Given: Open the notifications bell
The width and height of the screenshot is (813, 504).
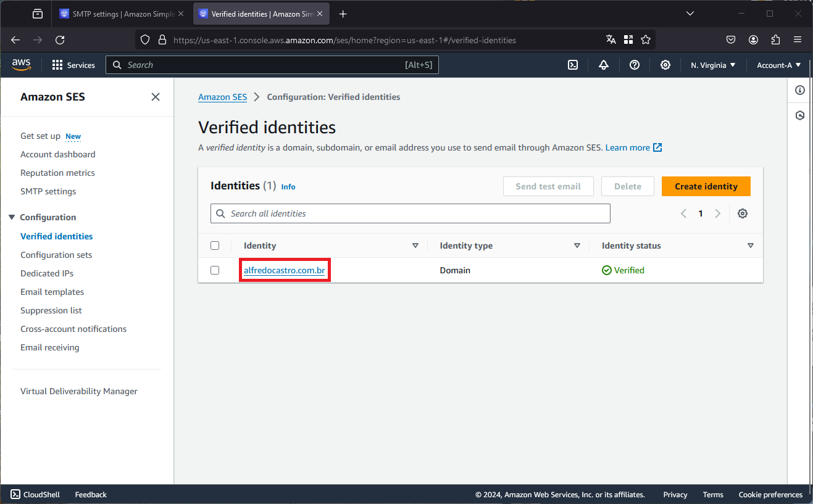Looking at the screenshot, I should point(604,65).
